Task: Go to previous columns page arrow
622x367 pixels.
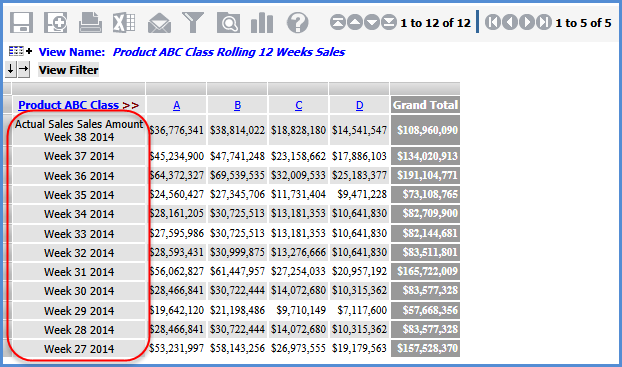Action: (x=510, y=22)
